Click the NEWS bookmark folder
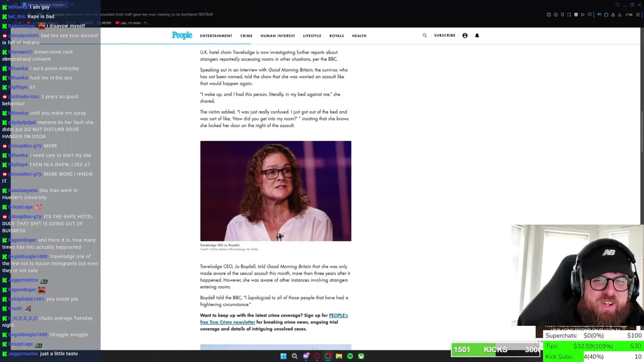This screenshot has width=644, height=362. 104,23
